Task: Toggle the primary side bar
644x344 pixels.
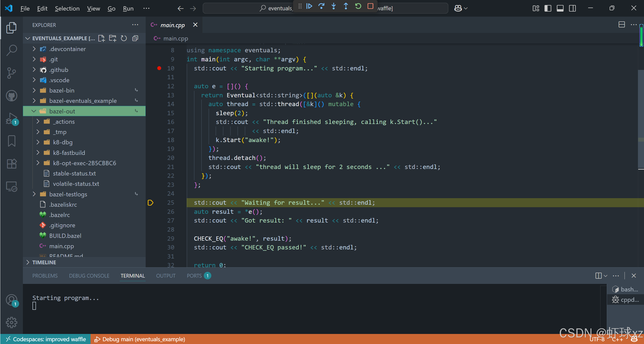Action: (x=548, y=8)
